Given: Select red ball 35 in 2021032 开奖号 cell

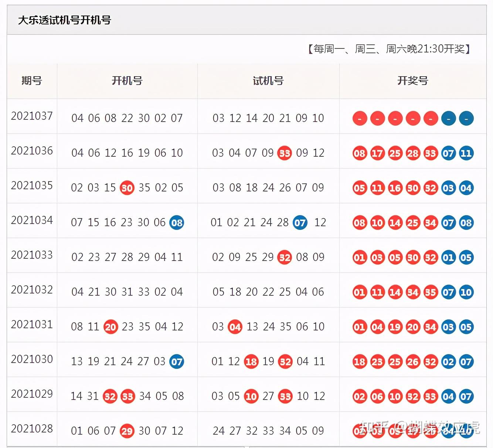Looking at the screenshot, I should point(431,292).
